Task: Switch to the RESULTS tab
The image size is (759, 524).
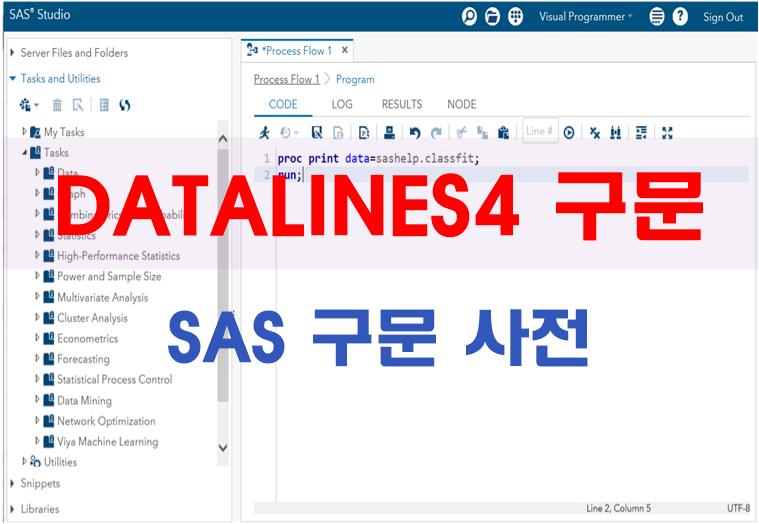Action: pos(402,104)
